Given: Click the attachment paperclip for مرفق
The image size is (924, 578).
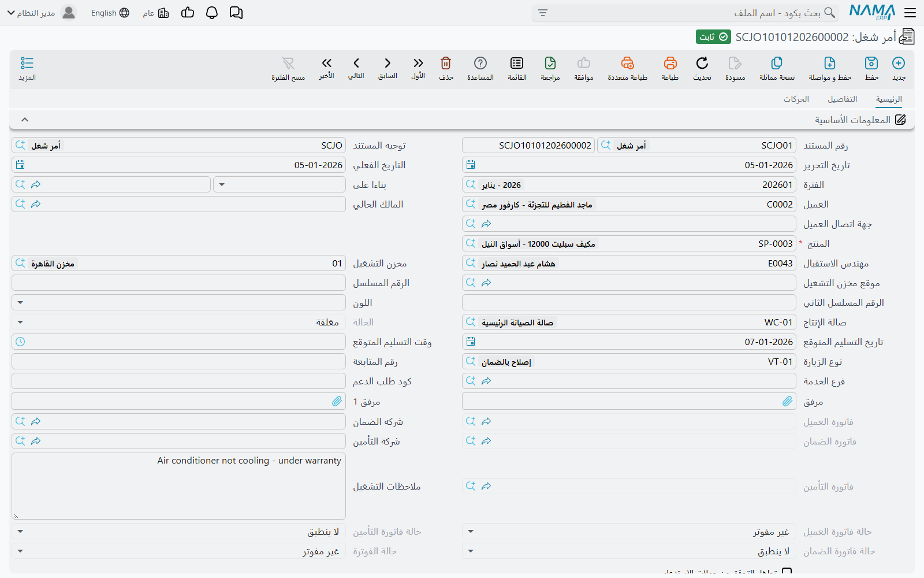Looking at the screenshot, I should point(787,401).
